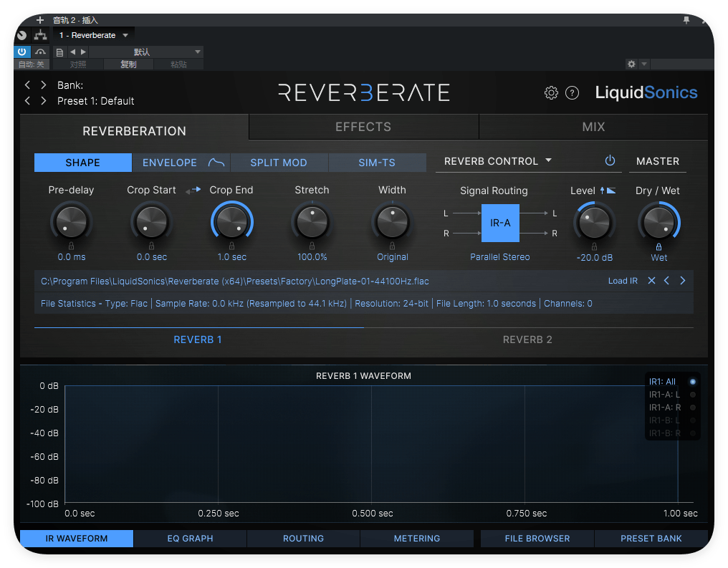Viewport: 728px width, 568px height.
Task: Go to next bank arrow
Action: coord(43,85)
